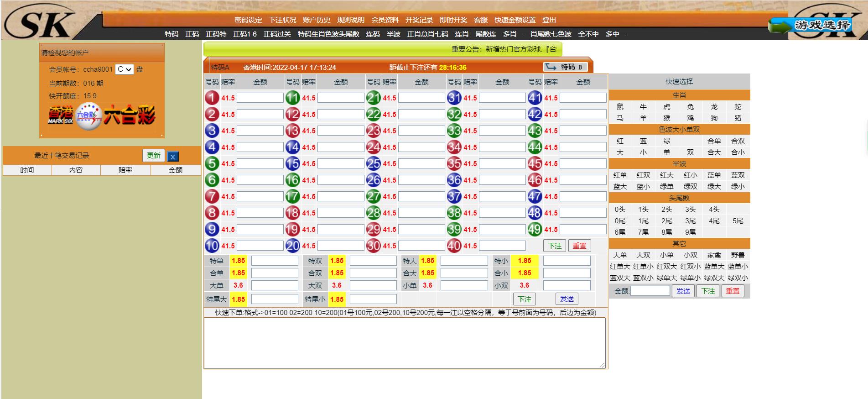Click the blue number 31 ball

[x=454, y=98]
